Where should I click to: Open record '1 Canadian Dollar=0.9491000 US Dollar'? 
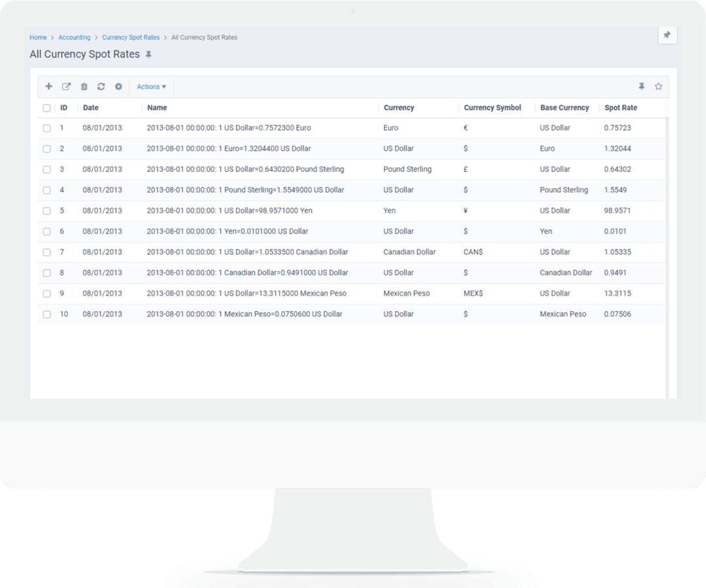tap(247, 272)
